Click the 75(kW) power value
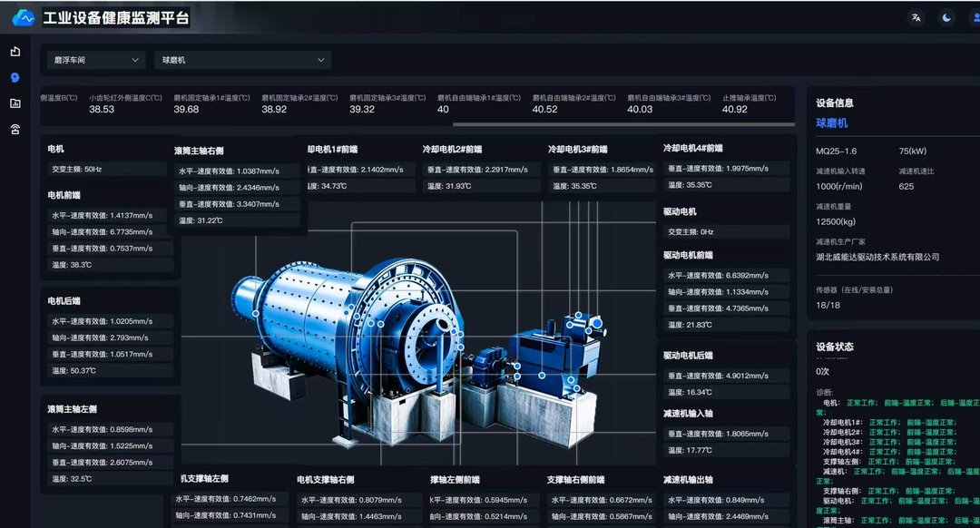 [x=913, y=152]
